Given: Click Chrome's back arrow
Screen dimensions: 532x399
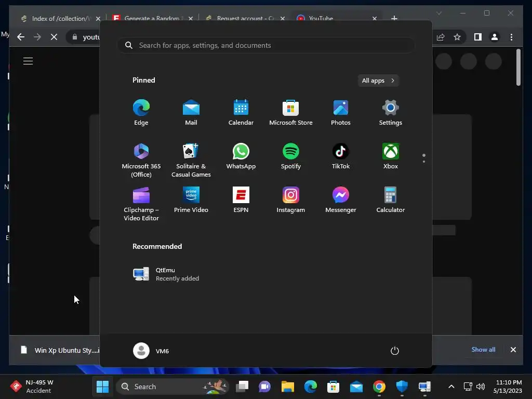Looking at the screenshot, I should tap(21, 37).
